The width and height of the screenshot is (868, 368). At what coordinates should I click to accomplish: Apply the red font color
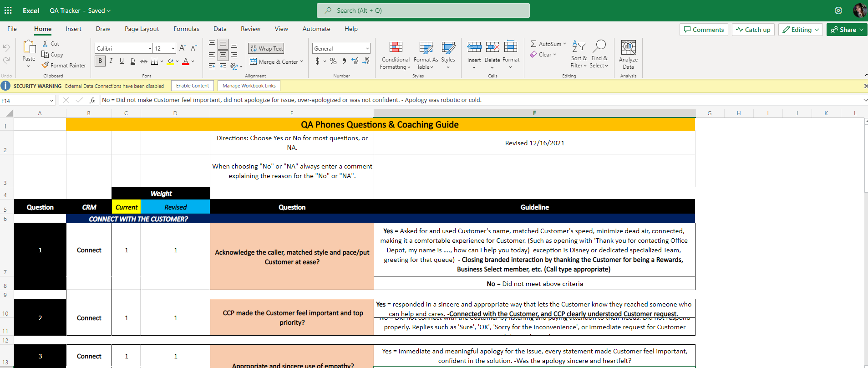click(x=186, y=61)
